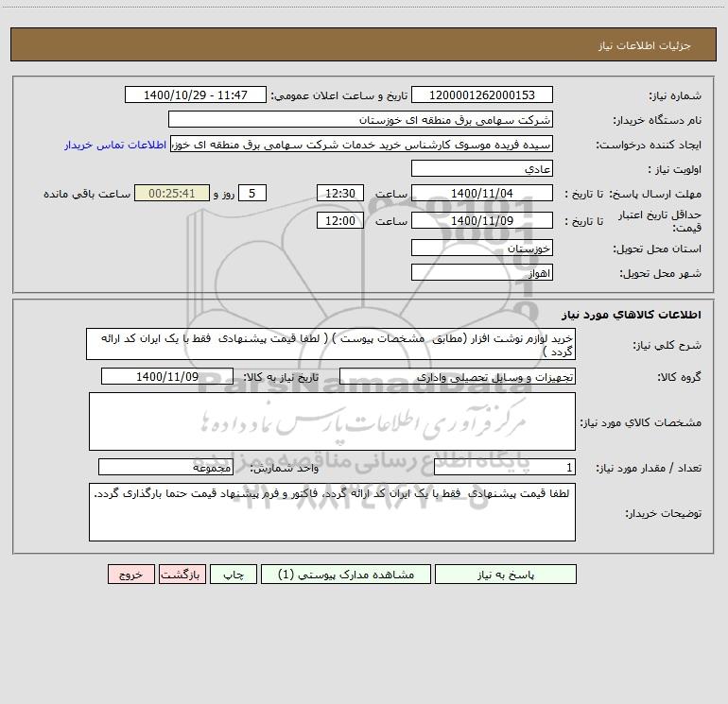The height and width of the screenshot is (704, 728).
Task: Click the goods group field تجهیزات و وسایل تحصیلی
Action: tap(458, 376)
